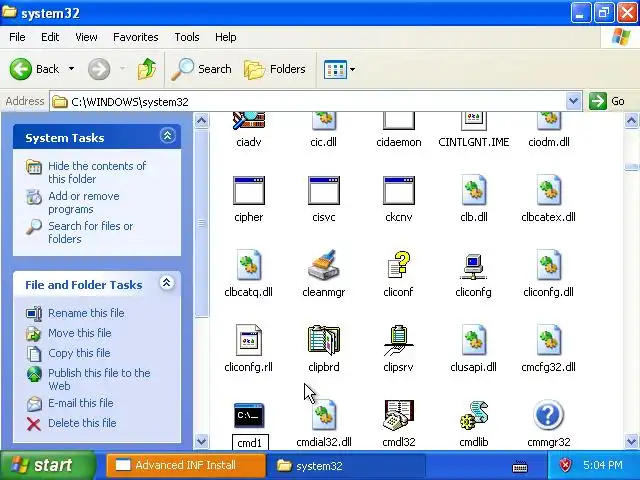Select the cmcfg32.dll file icon
This screenshot has height=480, width=640.
[x=549, y=340]
